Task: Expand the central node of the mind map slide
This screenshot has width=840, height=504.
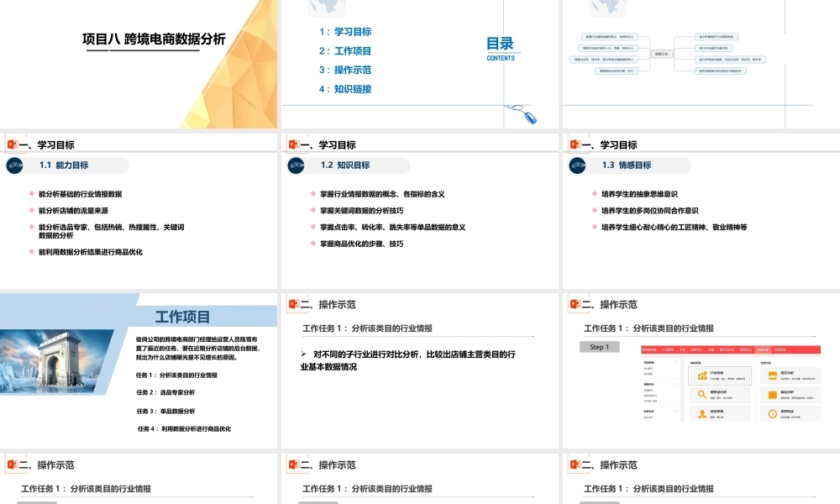Action: coord(664,55)
